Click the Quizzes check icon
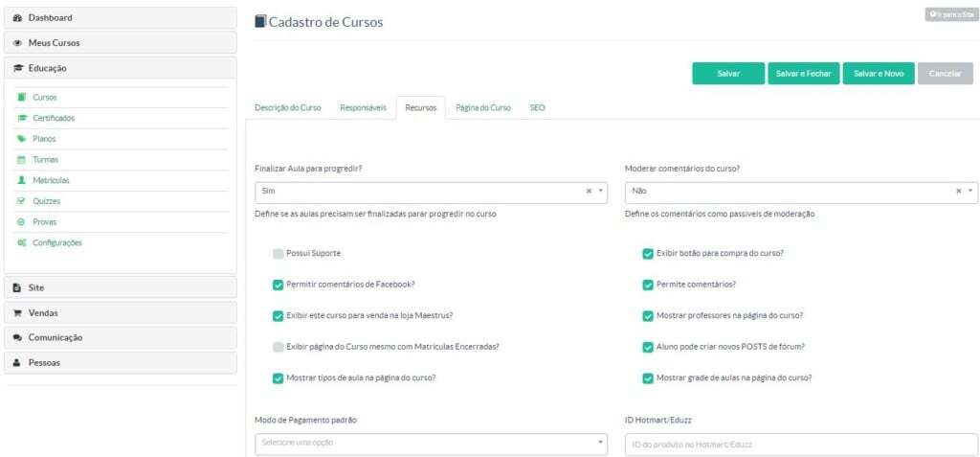Screen dimensions: 980x457 (22, 201)
